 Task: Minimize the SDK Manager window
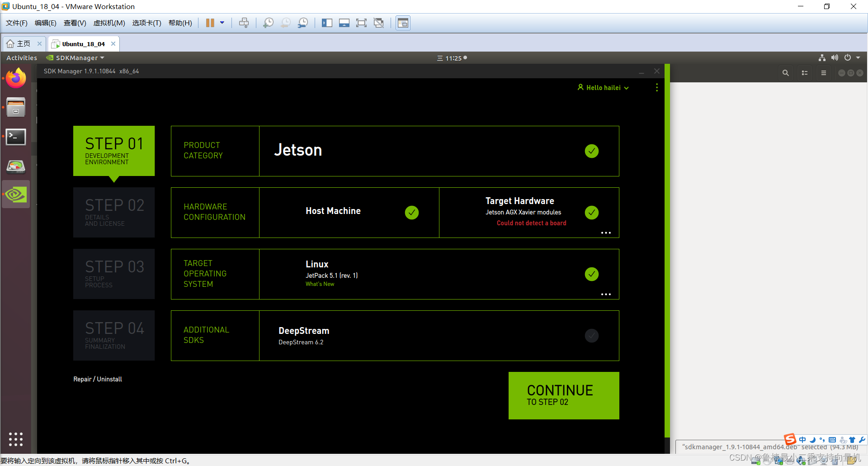click(641, 72)
